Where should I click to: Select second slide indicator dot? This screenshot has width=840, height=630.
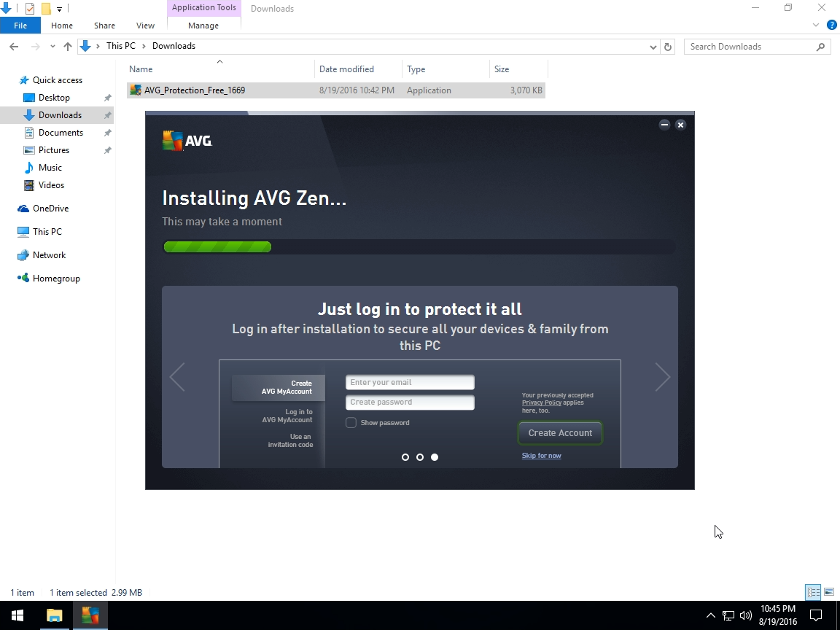pos(420,457)
